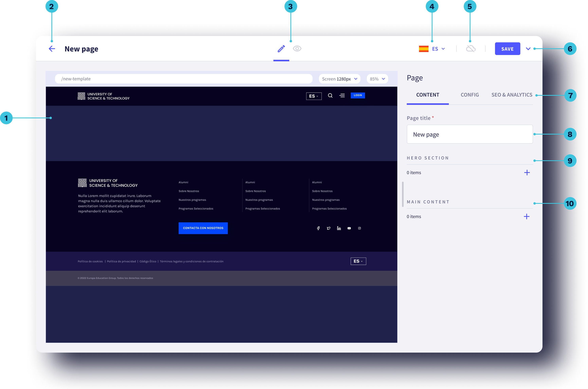The height and width of the screenshot is (389, 588).
Task: Click the YouTube icon in the footer
Action: click(x=349, y=228)
